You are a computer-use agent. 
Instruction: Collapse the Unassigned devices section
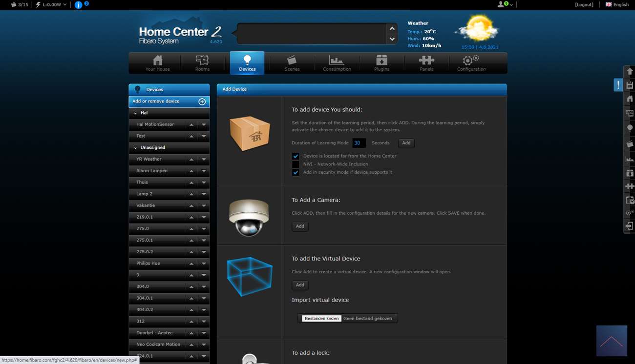(135, 148)
